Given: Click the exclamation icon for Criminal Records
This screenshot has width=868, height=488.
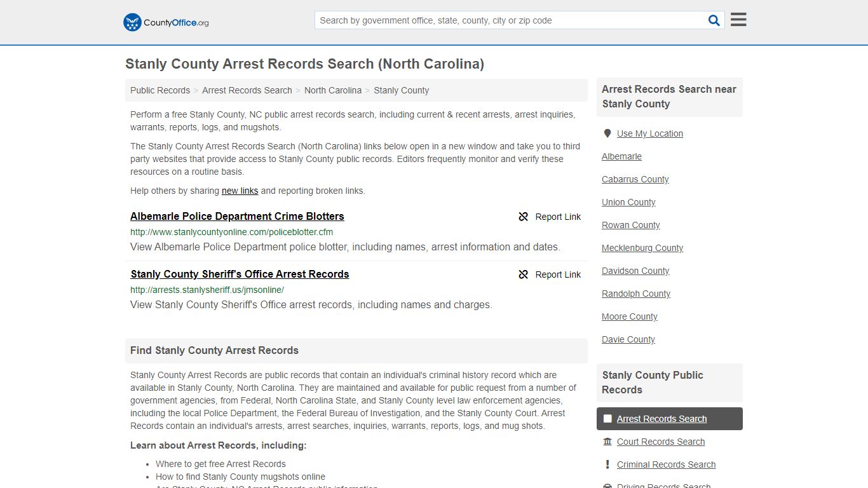Looking at the screenshot, I should pos(607,464).
